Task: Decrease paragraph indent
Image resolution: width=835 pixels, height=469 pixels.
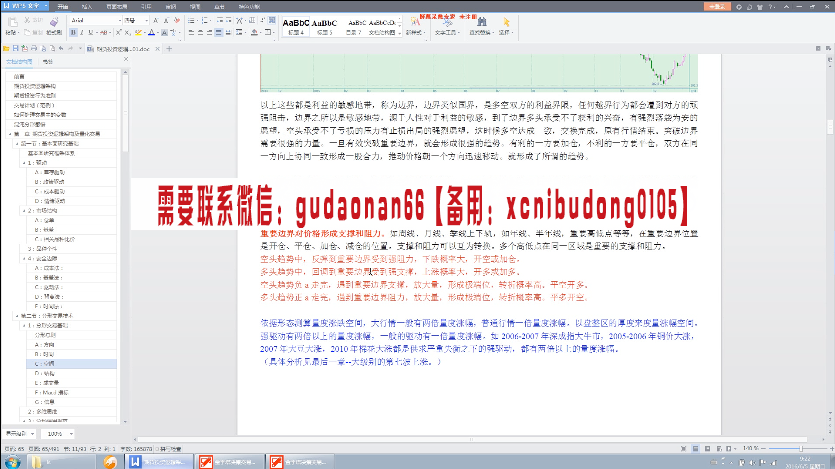Action: (x=220, y=20)
